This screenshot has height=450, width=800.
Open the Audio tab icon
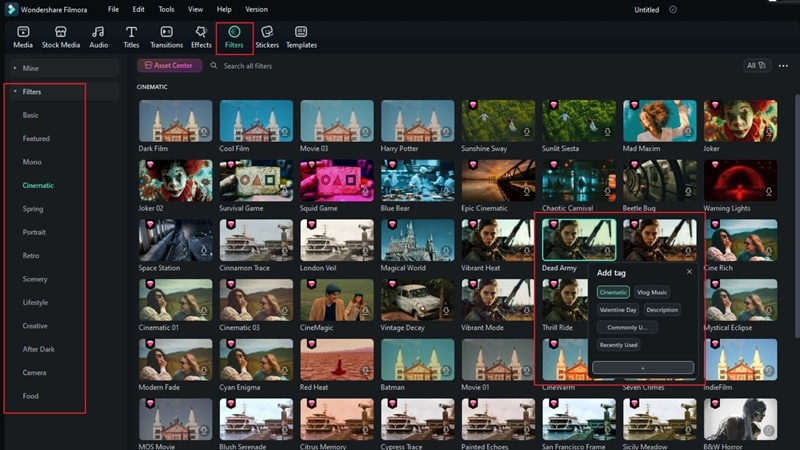(x=98, y=32)
